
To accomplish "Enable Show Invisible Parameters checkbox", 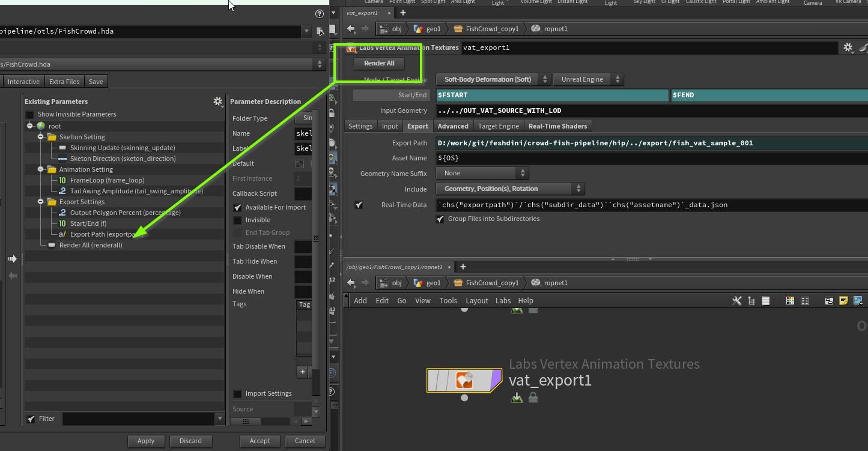I will [x=29, y=114].
